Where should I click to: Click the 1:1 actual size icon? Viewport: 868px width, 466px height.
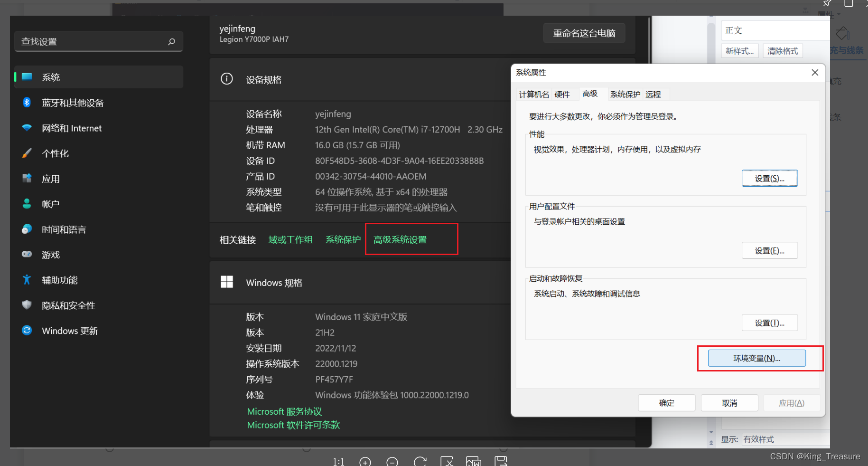(x=338, y=462)
